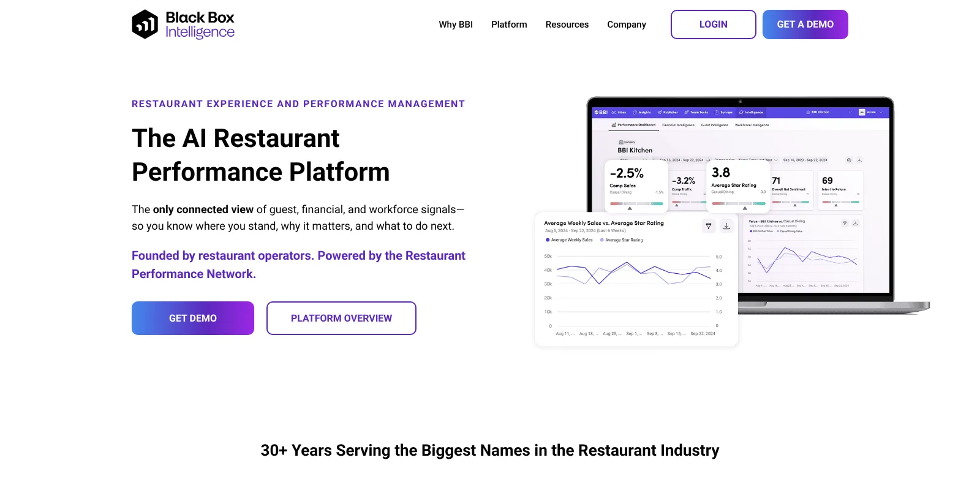Click the LOGIN button
Screen dimensions: 980x490
[x=714, y=24]
